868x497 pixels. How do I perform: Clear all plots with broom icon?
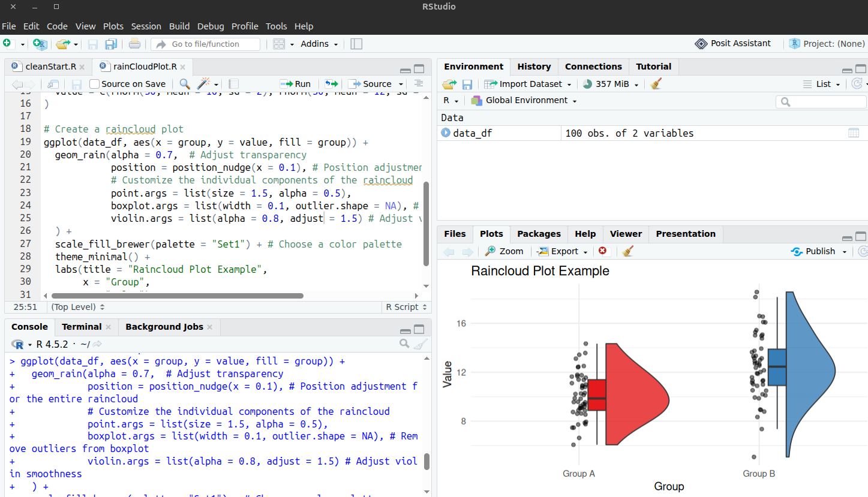tap(628, 251)
